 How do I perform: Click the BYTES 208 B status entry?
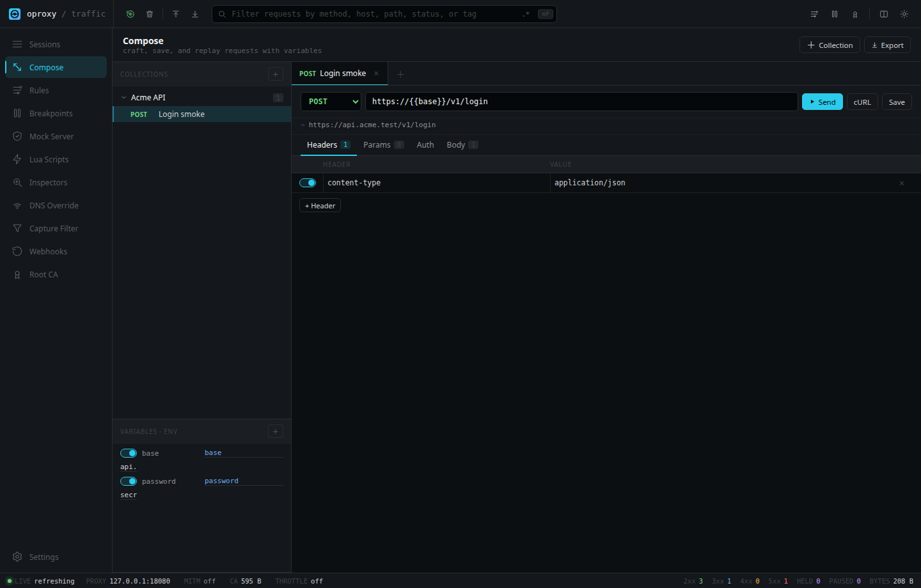892,581
